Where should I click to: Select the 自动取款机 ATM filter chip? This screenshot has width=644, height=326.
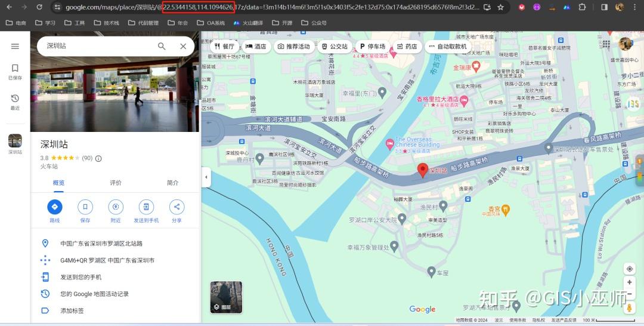(x=448, y=47)
